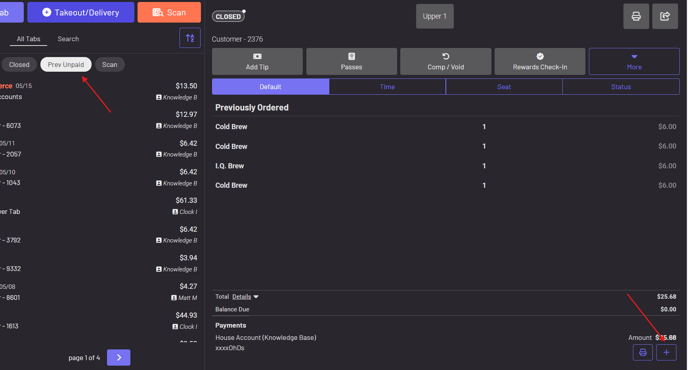Toggle the Prev Unpaid filter chip
Viewport: 688px width, 370px height.
pyautogui.click(x=66, y=65)
